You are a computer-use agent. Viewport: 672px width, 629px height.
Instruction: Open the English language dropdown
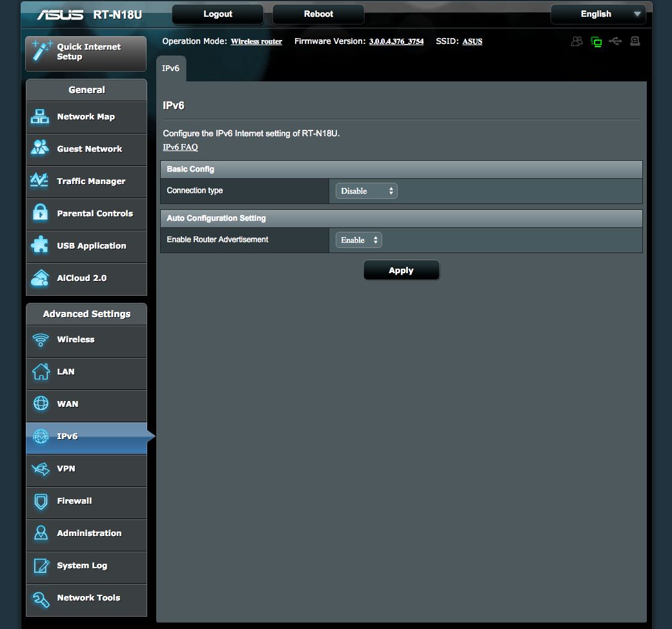[x=598, y=14]
